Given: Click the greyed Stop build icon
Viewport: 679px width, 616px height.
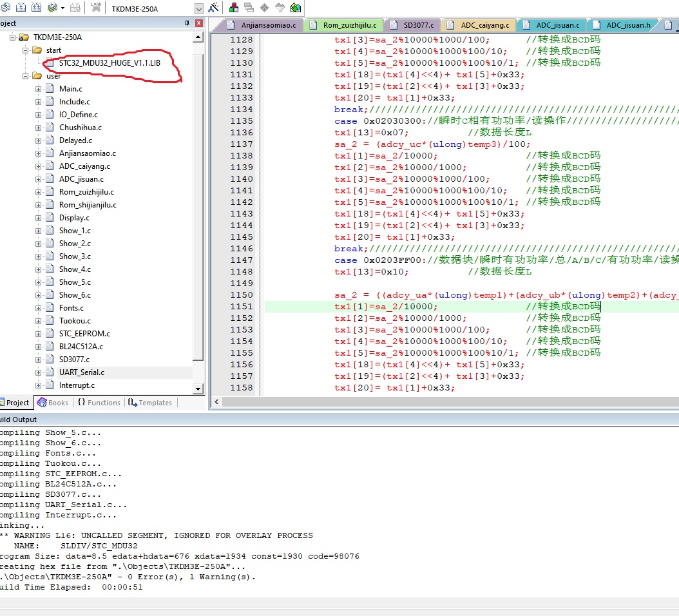Looking at the screenshot, I should [75, 7].
